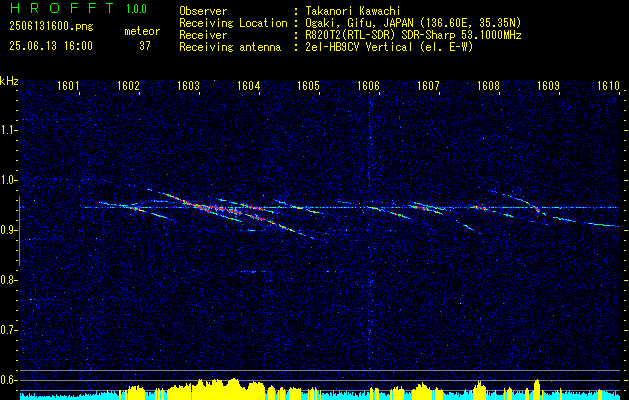Click the version number 1.0.0
The height and width of the screenshot is (400, 629).
(x=136, y=9)
